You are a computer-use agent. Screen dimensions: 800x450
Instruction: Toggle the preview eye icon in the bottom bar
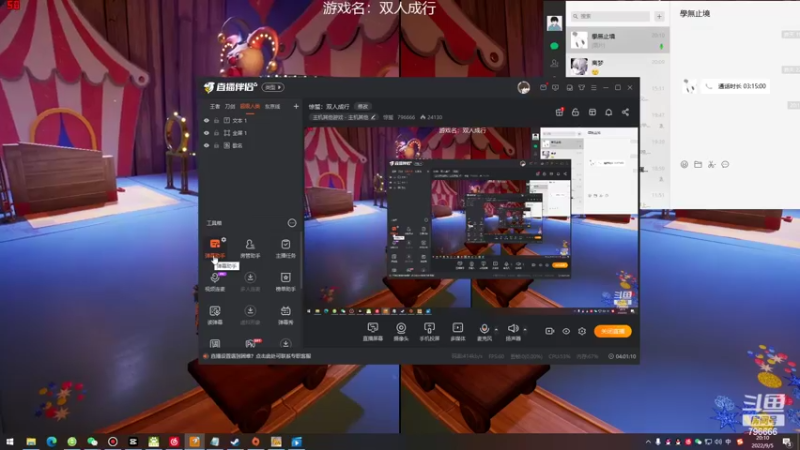point(566,331)
